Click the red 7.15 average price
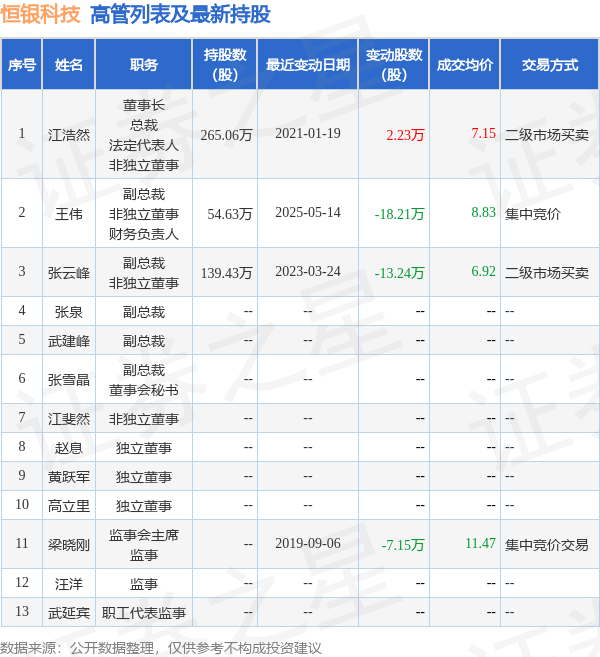The image size is (600, 657). 484,133
